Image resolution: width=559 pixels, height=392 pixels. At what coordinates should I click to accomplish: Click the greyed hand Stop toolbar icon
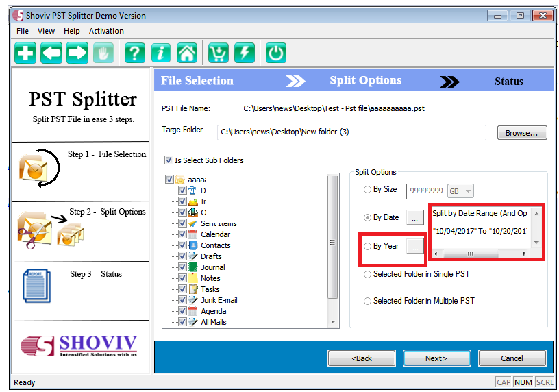point(103,53)
